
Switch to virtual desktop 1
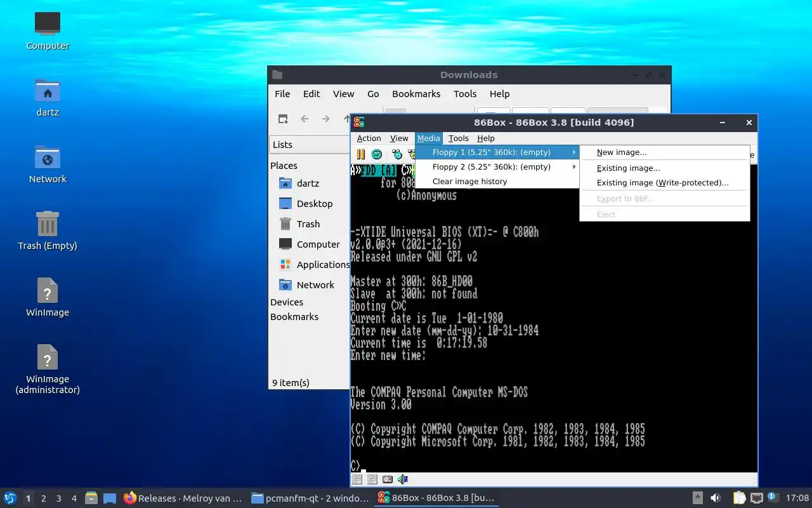coord(28,498)
